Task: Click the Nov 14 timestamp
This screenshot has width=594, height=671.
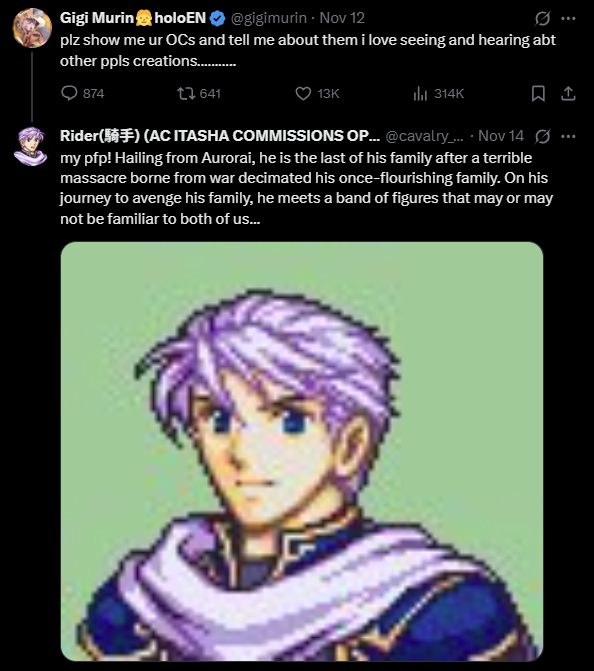Action: coord(501,136)
